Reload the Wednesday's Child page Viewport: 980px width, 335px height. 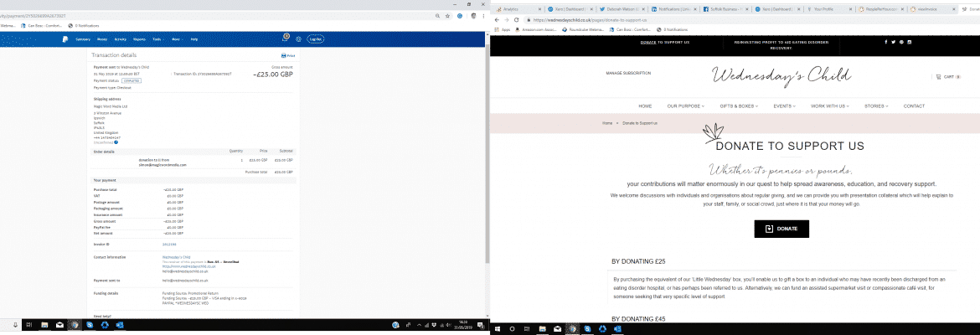click(516, 20)
